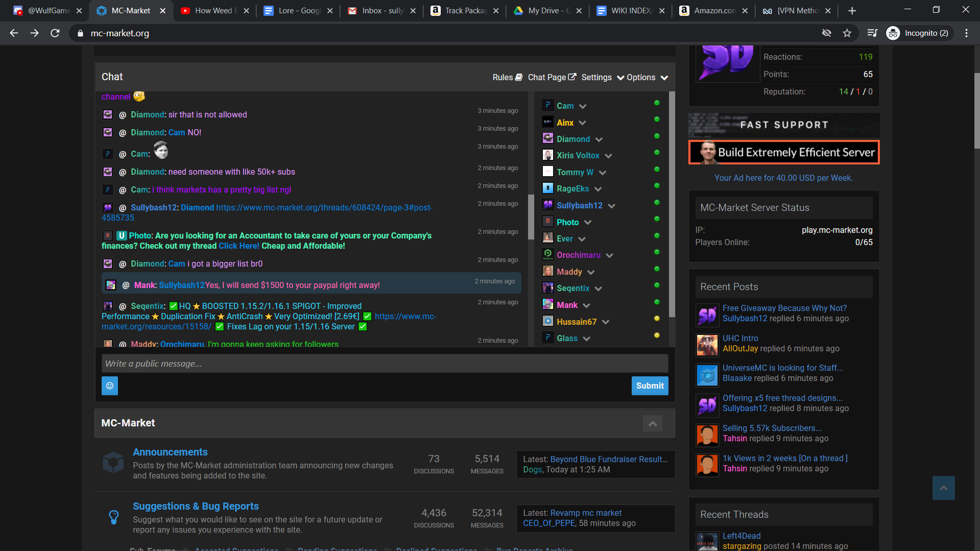Click RageEks's avatar in the user list

pos(547,188)
